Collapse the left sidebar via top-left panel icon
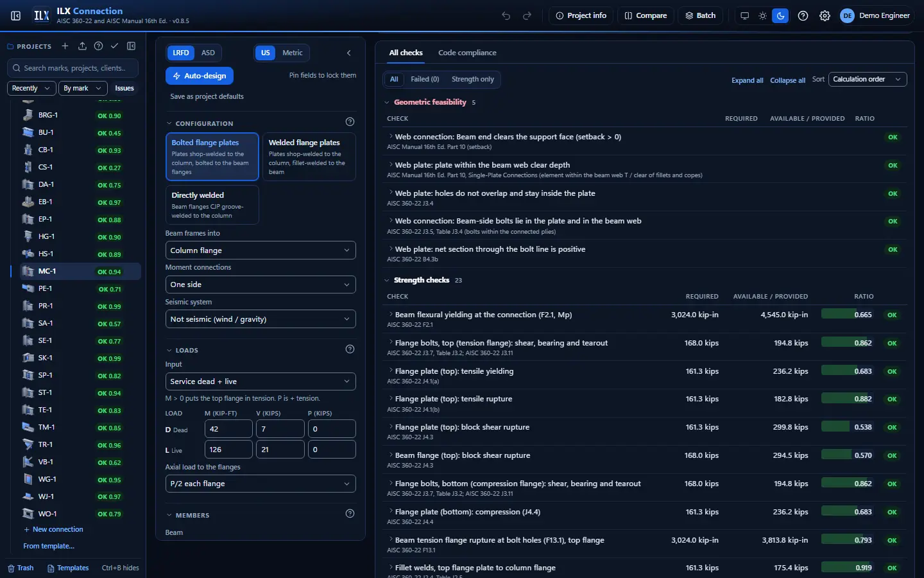The height and width of the screenshot is (578, 924). pos(16,15)
